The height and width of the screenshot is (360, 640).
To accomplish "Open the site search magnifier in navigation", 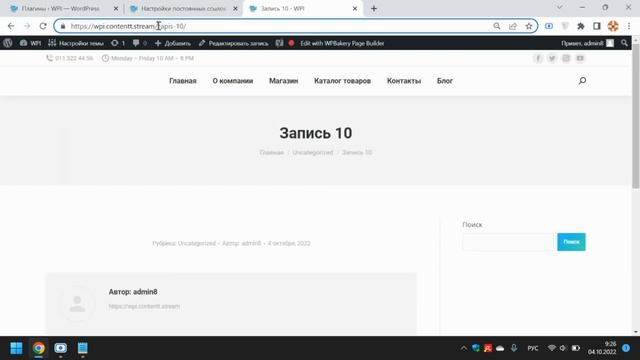I will click(x=582, y=81).
